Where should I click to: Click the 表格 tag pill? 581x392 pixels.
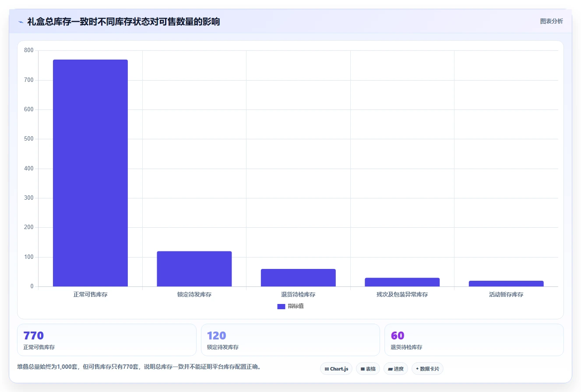click(x=368, y=369)
